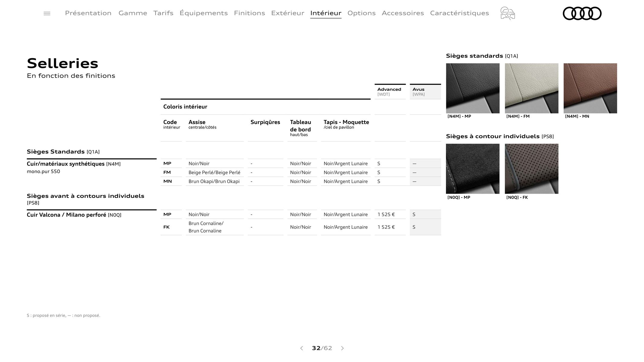Open the Finitions tab
The width and height of the screenshot is (644, 362).
[x=249, y=13]
